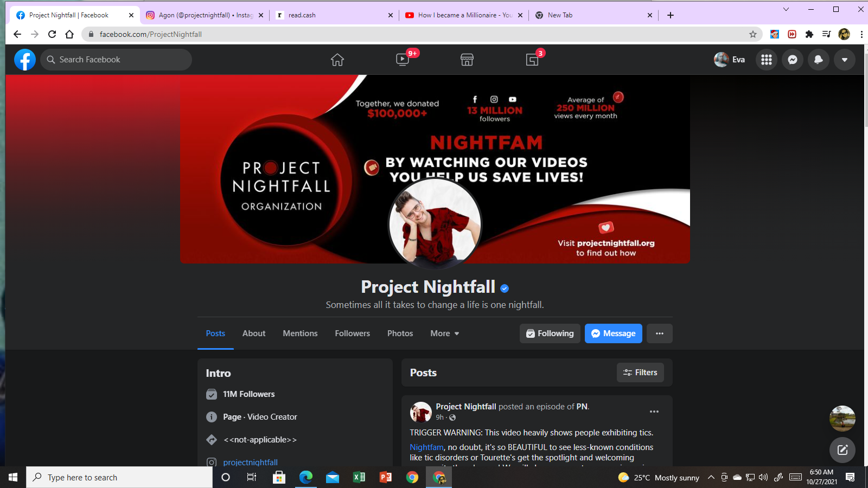Open Excel from taskbar
The width and height of the screenshot is (868, 488).
point(359,477)
